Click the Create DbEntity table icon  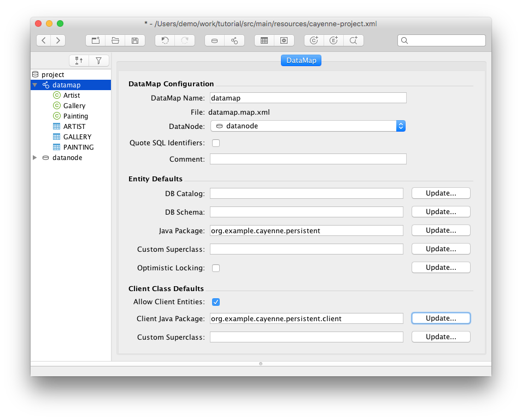point(264,40)
